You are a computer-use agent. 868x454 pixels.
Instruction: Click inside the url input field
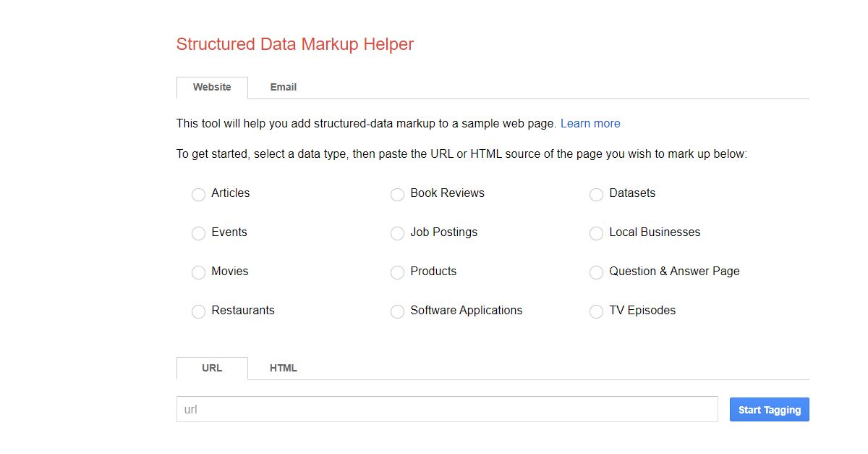click(446, 409)
